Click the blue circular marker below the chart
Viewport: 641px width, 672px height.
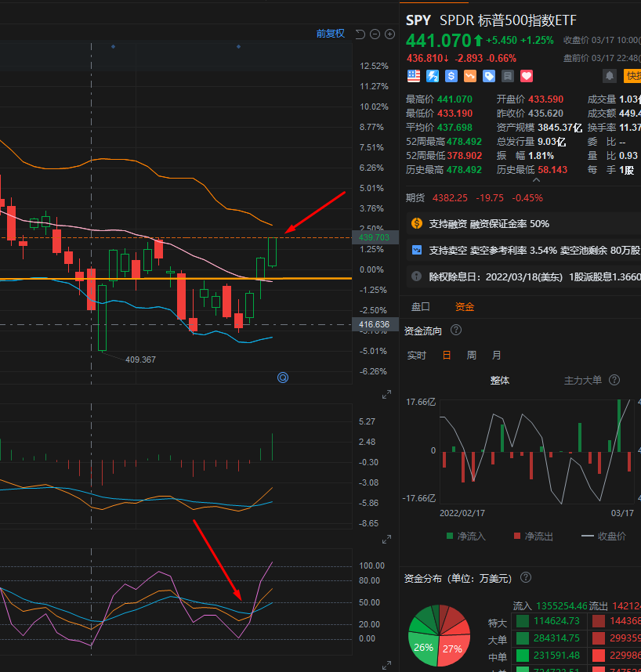283,378
